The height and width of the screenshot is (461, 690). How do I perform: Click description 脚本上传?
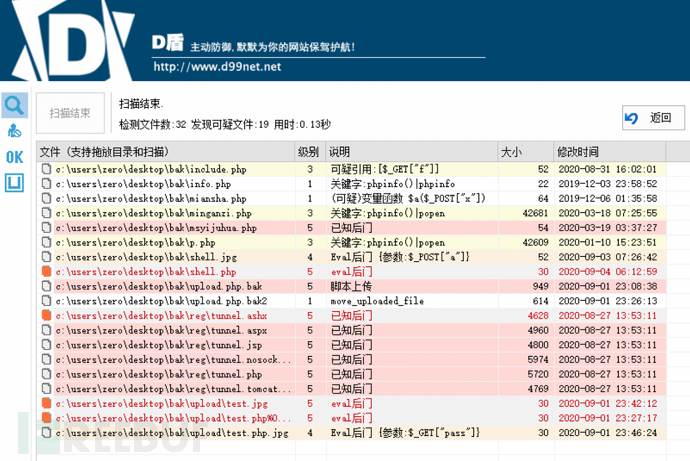tap(351, 286)
